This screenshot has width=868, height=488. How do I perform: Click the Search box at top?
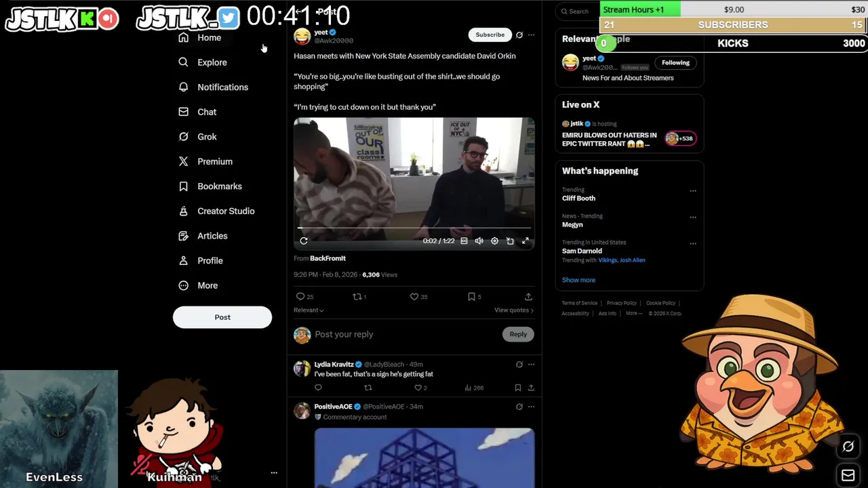(578, 11)
